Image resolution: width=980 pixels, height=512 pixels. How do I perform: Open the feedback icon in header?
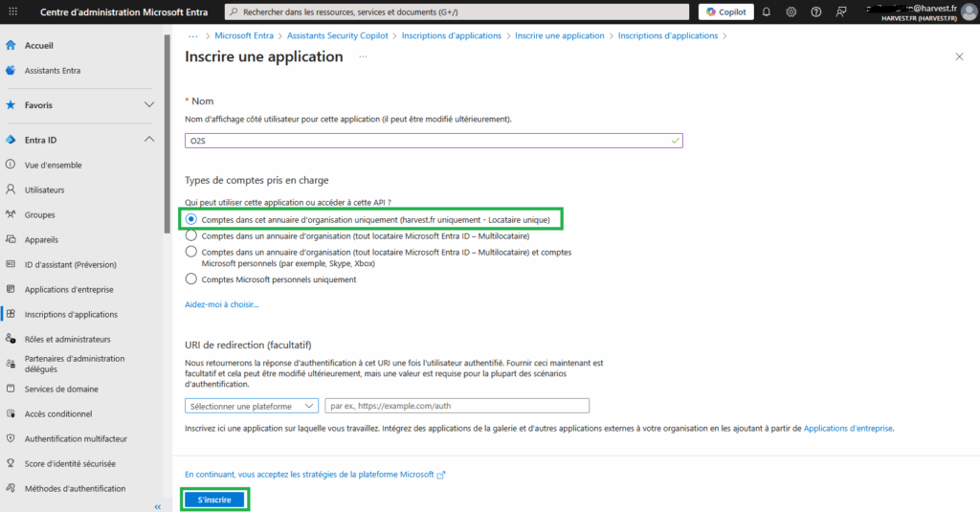(841, 11)
